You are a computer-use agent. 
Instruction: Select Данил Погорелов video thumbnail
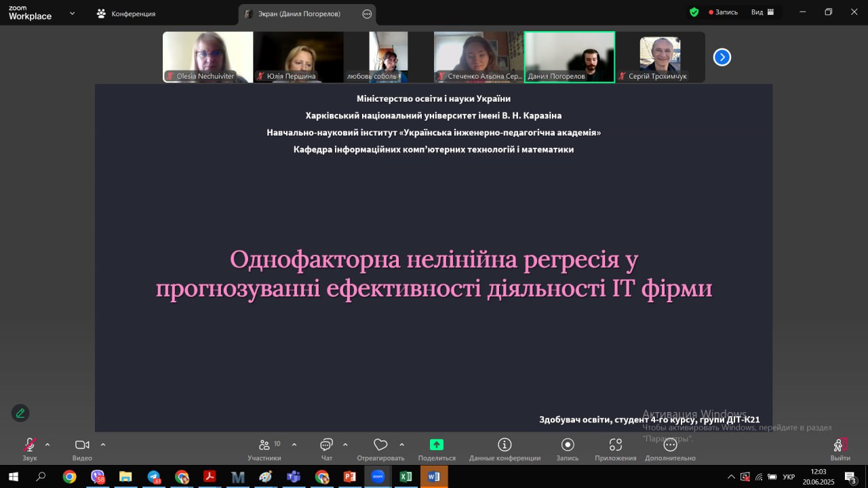pos(570,57)
